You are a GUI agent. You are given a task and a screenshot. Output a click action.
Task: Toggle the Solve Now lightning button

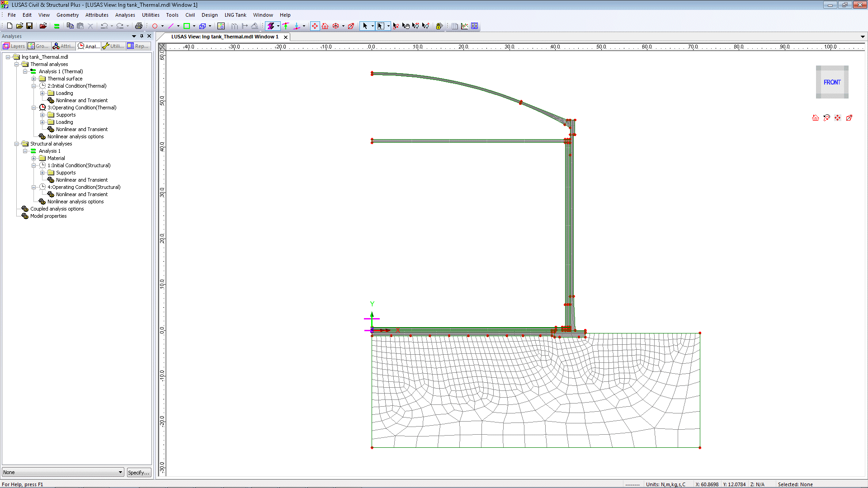(271, 26)
